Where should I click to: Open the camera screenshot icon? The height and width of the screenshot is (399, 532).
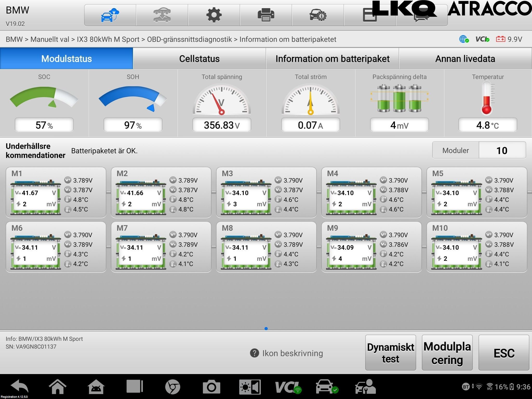211,387
